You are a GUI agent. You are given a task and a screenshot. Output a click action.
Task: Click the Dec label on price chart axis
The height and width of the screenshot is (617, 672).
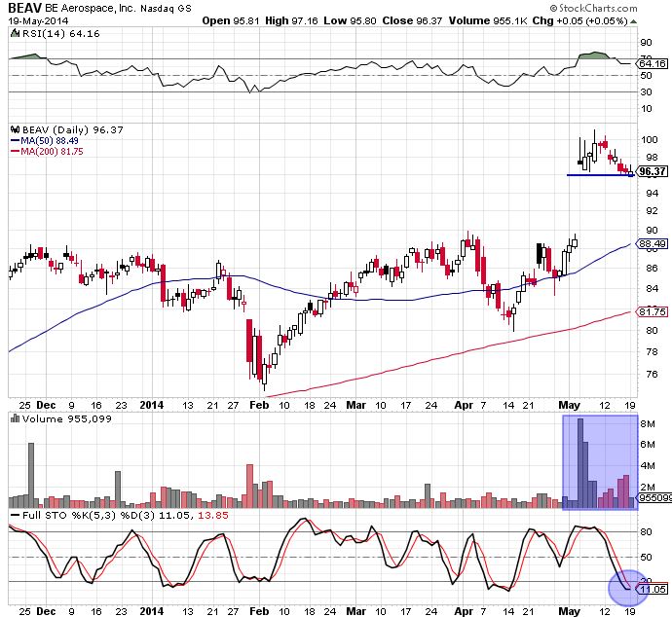(x=46, y=405)
